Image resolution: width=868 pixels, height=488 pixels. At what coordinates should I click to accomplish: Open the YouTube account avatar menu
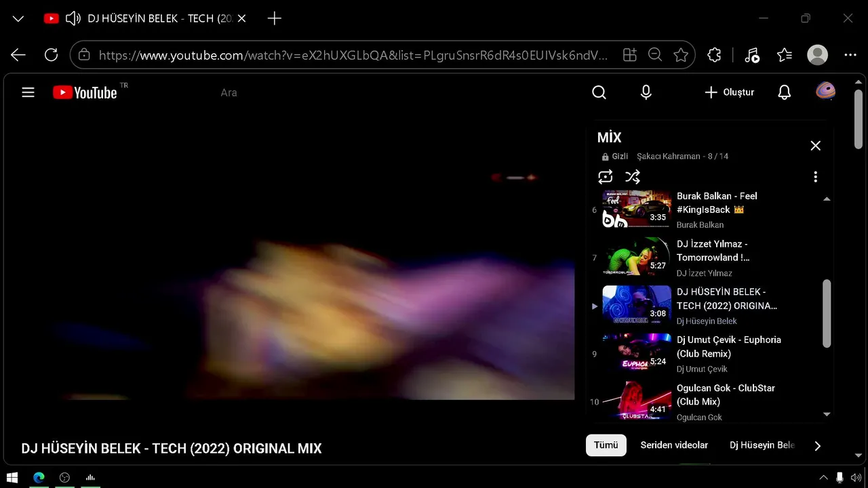(x=825, y=91)
